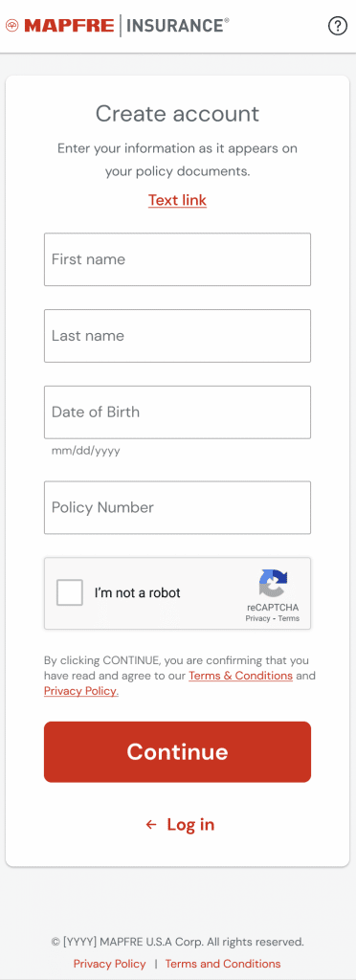
Task: Click the reCAPTCHA arrows logo
Action: click(274, 584)
